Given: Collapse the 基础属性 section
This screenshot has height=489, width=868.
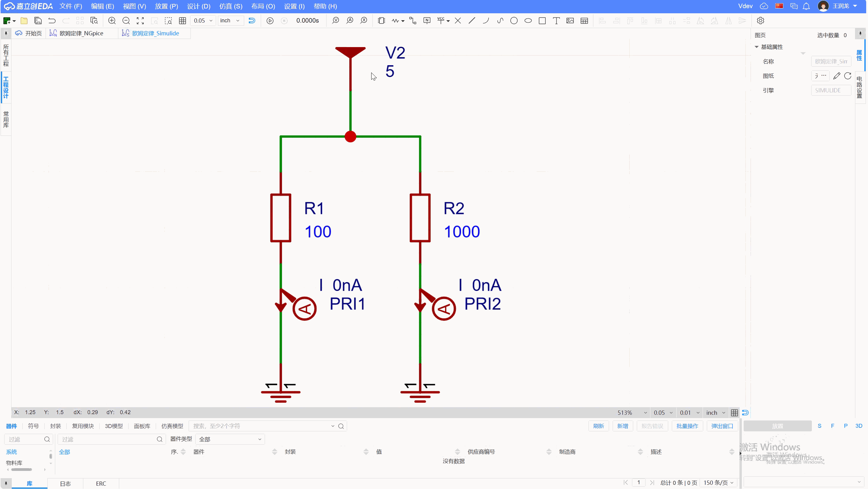Looking at the screenshot, I should (757, 47).
